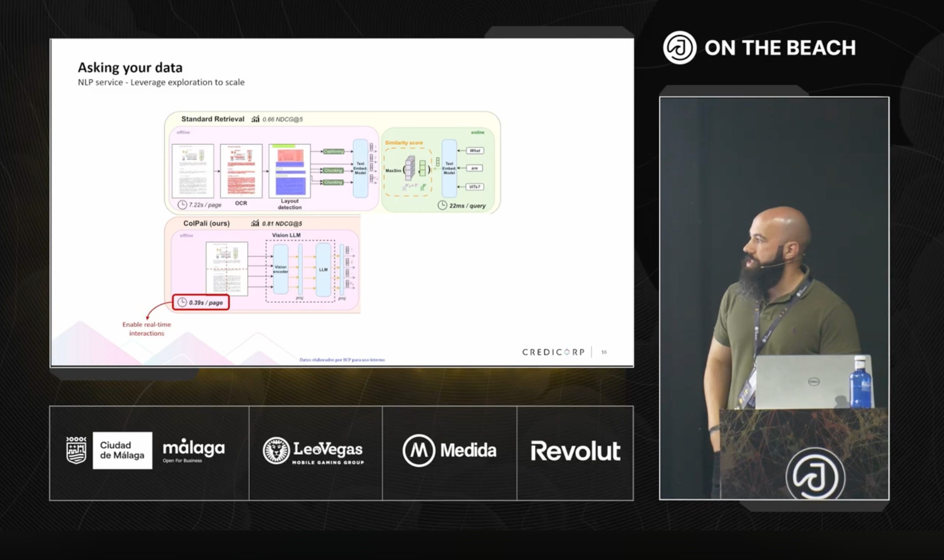Select the Layout detection page thumbnail

289,171
